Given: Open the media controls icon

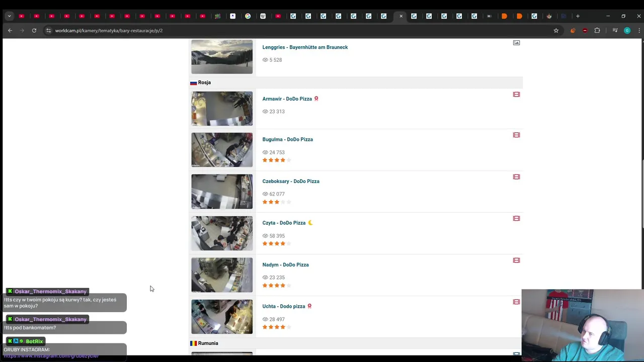Looking at the screenshot, I should 615,31.
